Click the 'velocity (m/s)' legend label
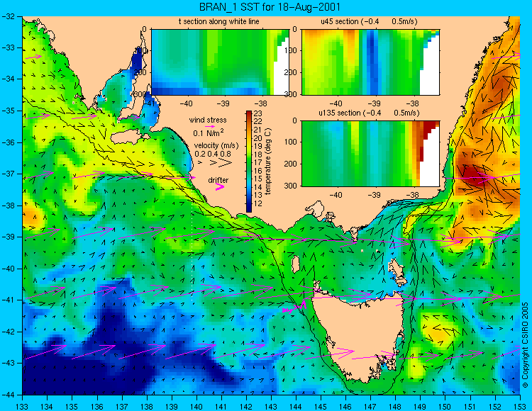This screenshot has width=532, height=411. [x=216, y=145]
